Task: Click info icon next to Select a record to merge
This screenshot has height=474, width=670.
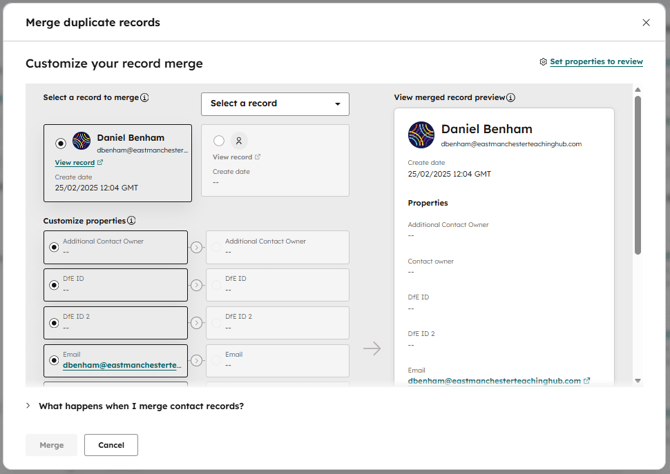Action: click(x=145, y=98)
